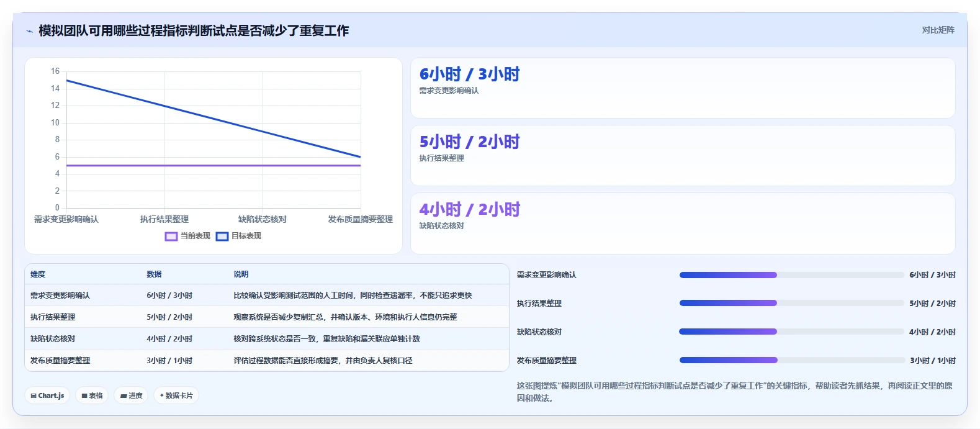This screenshot has height=429, width=980.
Task: Click the 缺陷状态核对 progress bar
Action: (791, 332)
